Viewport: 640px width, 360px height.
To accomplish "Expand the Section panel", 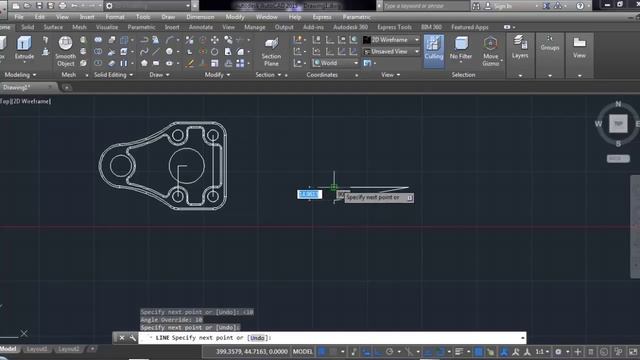I will pos(268,75).
